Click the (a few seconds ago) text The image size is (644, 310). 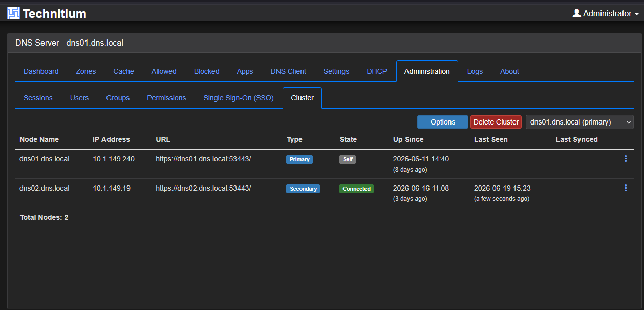[502, 198]
